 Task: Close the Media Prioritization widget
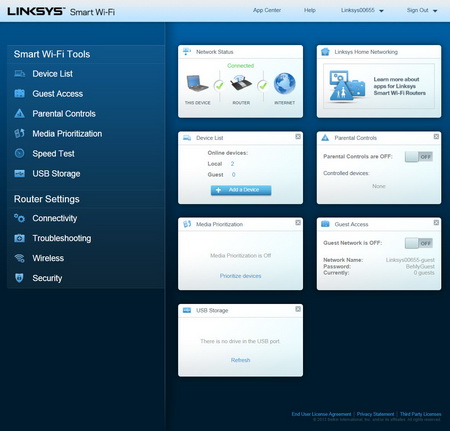298,223
